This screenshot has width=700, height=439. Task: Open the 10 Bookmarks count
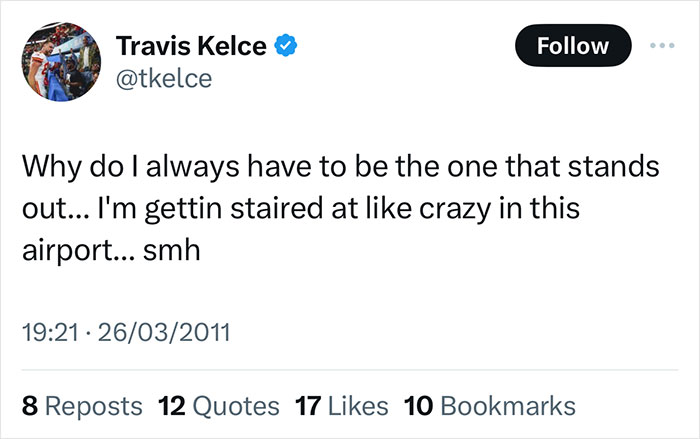489,405
